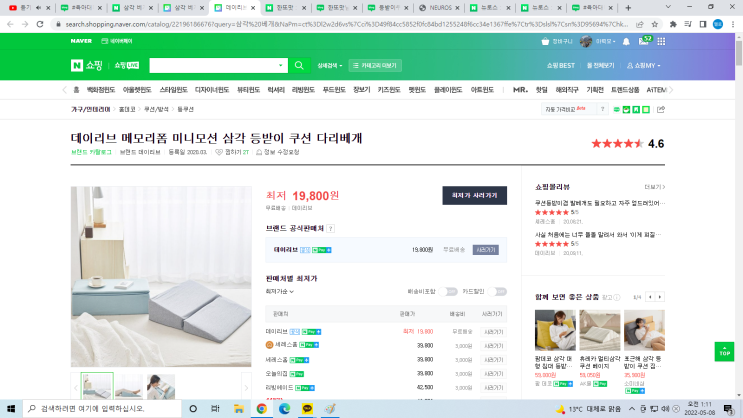The width and height of the screenshot is (743, 418).
Task: Open the user name account dropdown
Action: (606, 41)
